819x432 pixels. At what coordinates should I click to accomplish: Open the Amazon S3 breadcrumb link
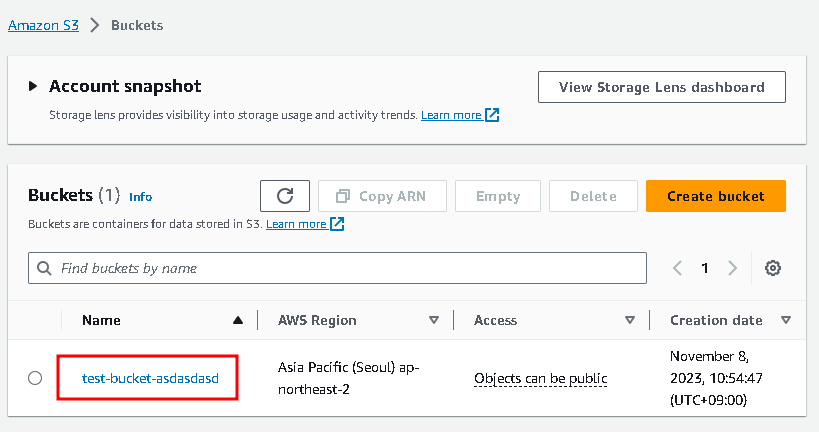[x=43, y=25]
